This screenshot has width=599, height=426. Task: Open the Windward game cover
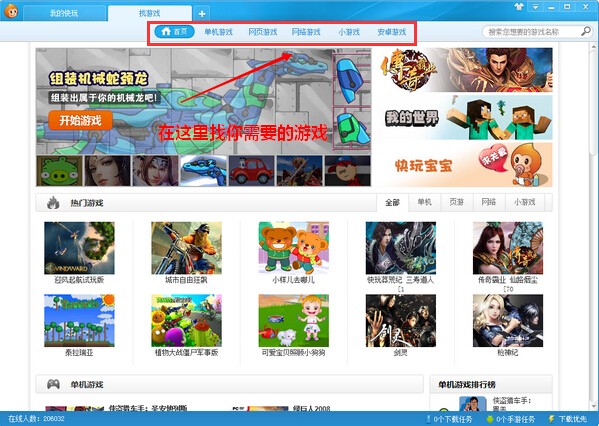coord(79,248)
